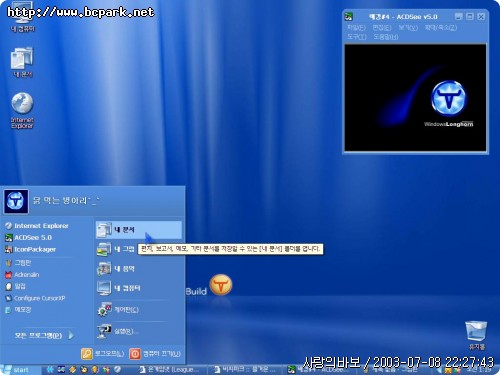Click the Longhorn image in ACDSee viewer
Screen dimensions: 500x375
415,98
